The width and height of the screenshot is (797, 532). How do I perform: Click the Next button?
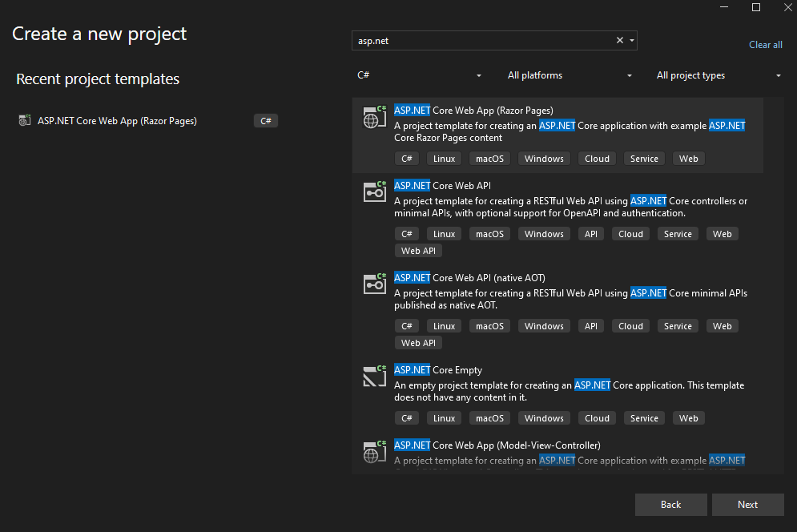pyautogui.click(x=747, y=505)
